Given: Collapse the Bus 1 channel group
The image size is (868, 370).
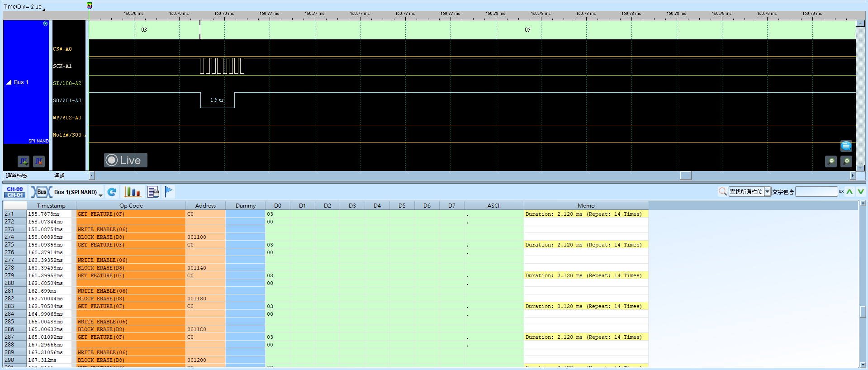Looking at the screenshot, I should (9, 82).
